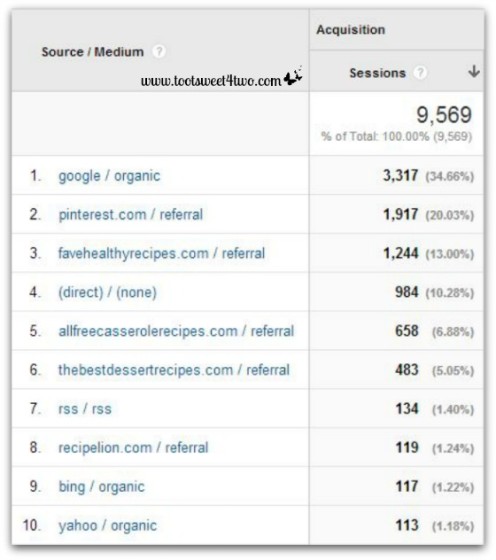The height and width of the screenshot is (560, 496).
Task: Open the (direct) / (none) entry
Action: coord(107,292)
